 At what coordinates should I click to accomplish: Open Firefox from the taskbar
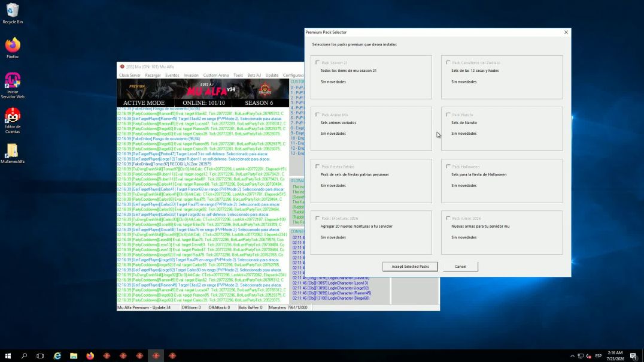point(90,356)
